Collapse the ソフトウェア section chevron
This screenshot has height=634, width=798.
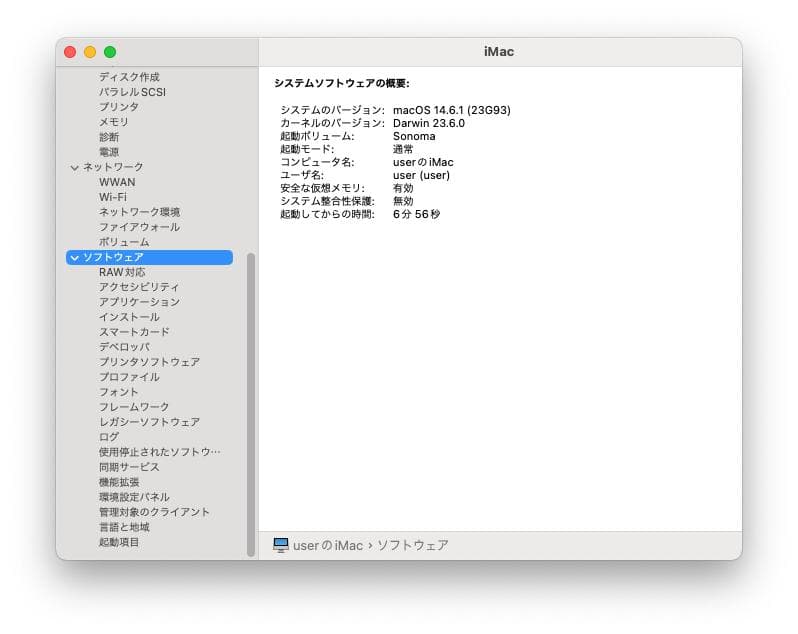tap(74, 258)
